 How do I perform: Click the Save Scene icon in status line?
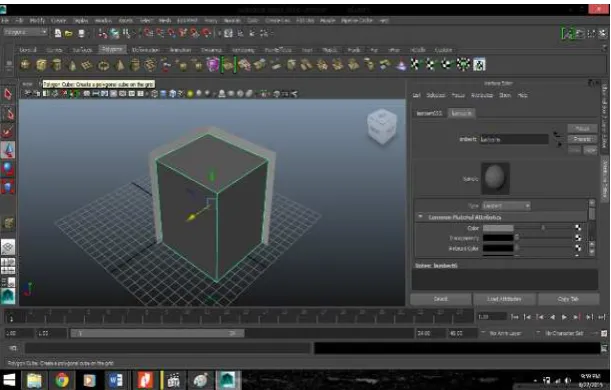[x=81, y=34]
